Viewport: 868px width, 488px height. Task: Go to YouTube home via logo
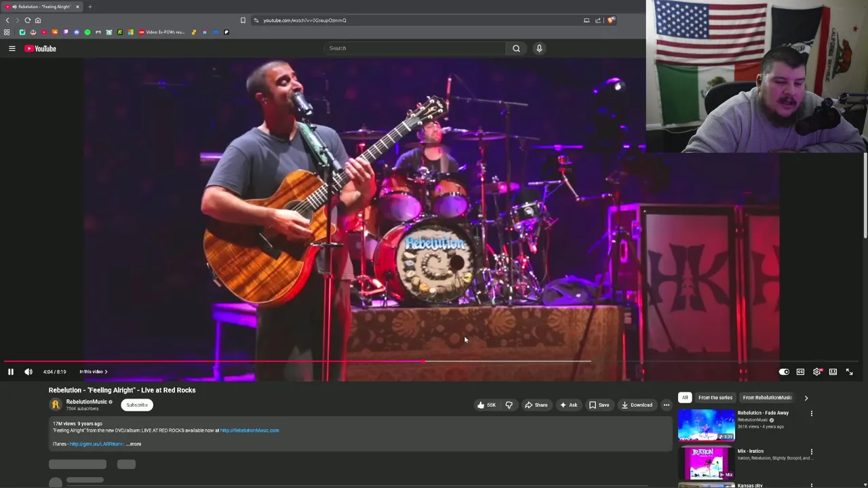[40, 48]
